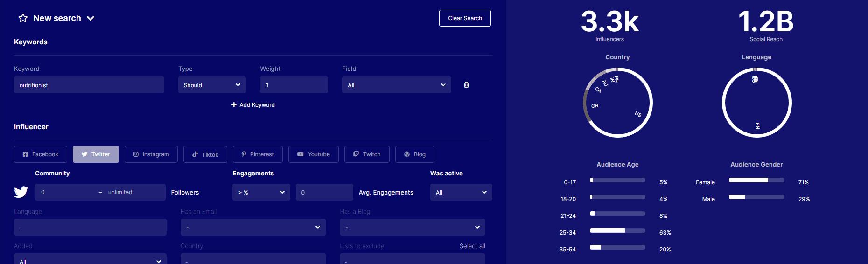The image size is (868, 264).
Task: Expand the New search chevron
Action: click(91, 18)
